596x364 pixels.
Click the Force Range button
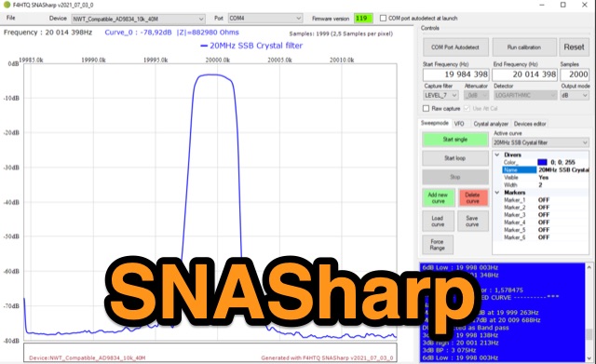point(438,245)
